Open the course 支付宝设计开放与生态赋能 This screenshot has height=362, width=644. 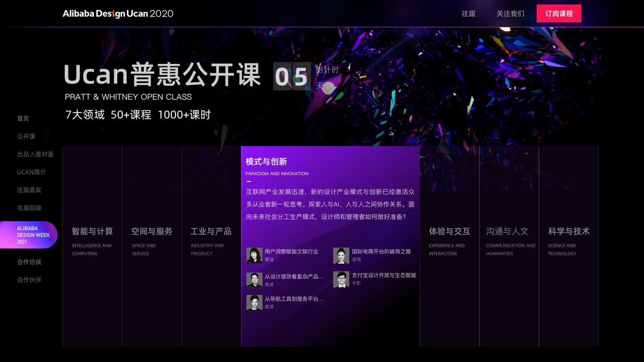pos(384,275)
